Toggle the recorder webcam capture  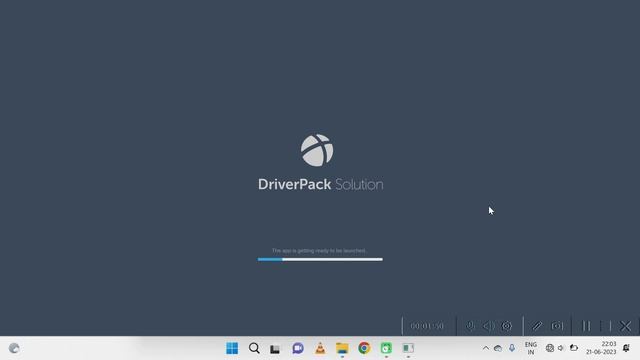tap(507, 326)
